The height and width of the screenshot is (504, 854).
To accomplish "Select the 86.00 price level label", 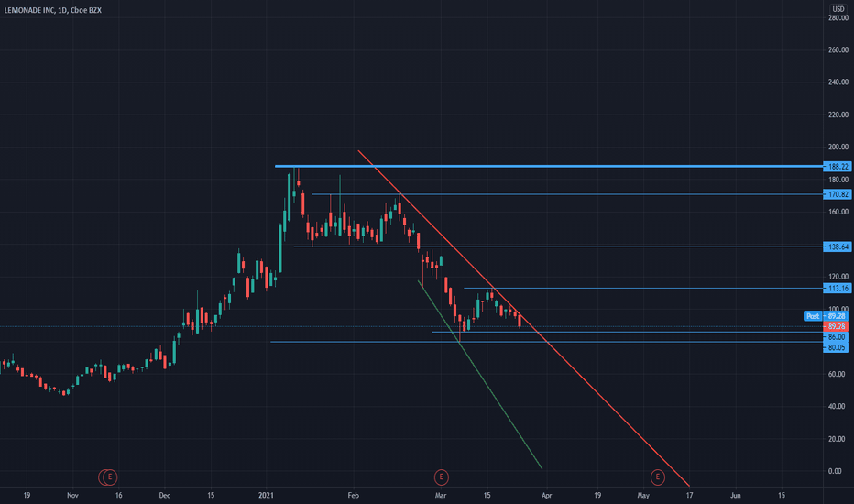I will pos(836,337).
